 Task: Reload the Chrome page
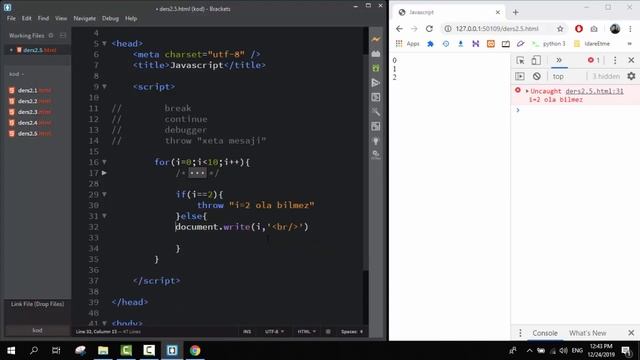[x=429, y=29]
